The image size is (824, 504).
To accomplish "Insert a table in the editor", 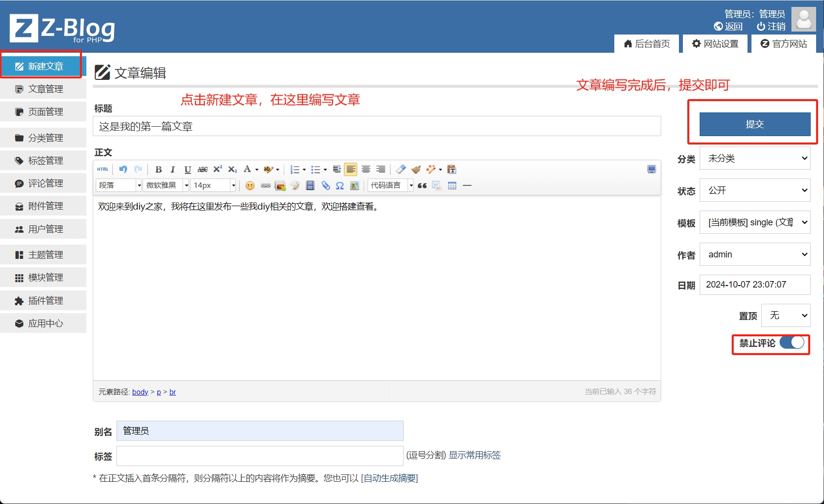I will pos(451,186).
